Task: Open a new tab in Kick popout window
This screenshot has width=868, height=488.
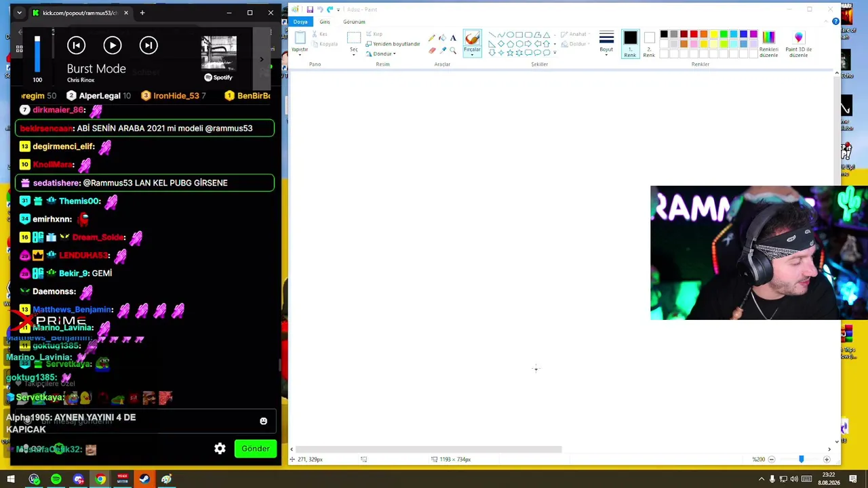Action: (142, 13)
